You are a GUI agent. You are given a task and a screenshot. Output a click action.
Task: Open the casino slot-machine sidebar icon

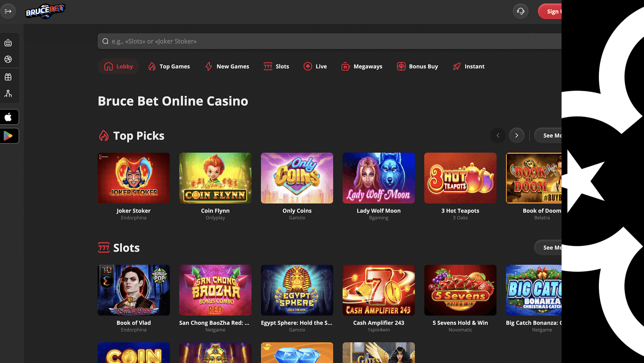coord(8,43)
